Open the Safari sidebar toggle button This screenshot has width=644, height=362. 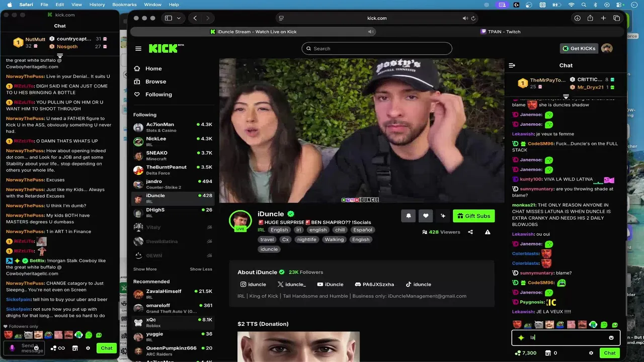[x=169, y=18]
